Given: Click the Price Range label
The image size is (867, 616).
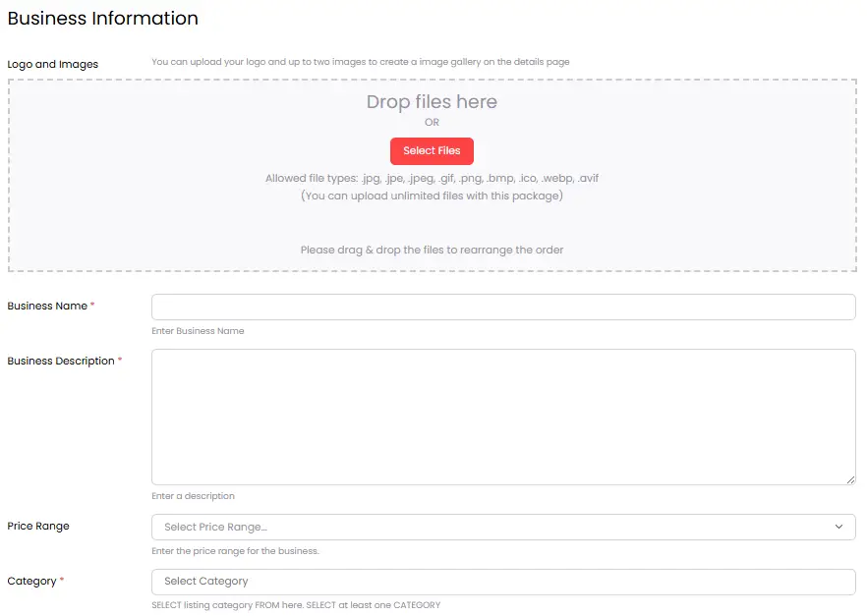Looking at the screenshot, I should tap(38, 527).
